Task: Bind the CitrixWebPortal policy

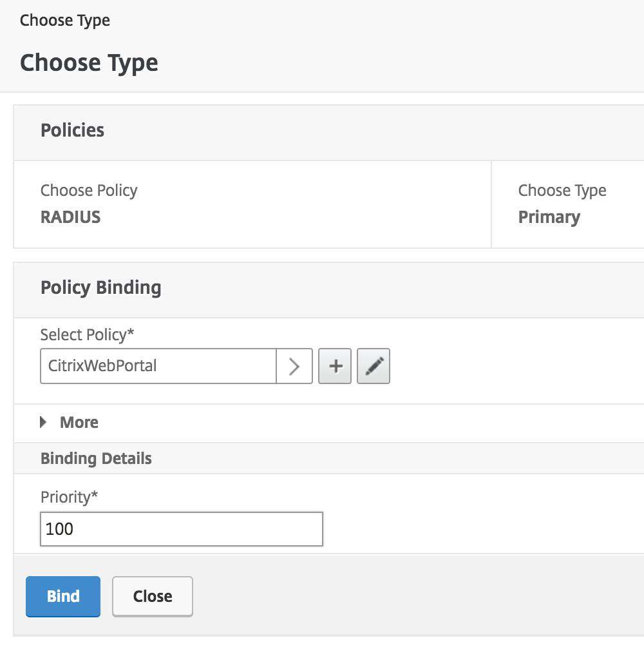Action: tap(62, 596)
